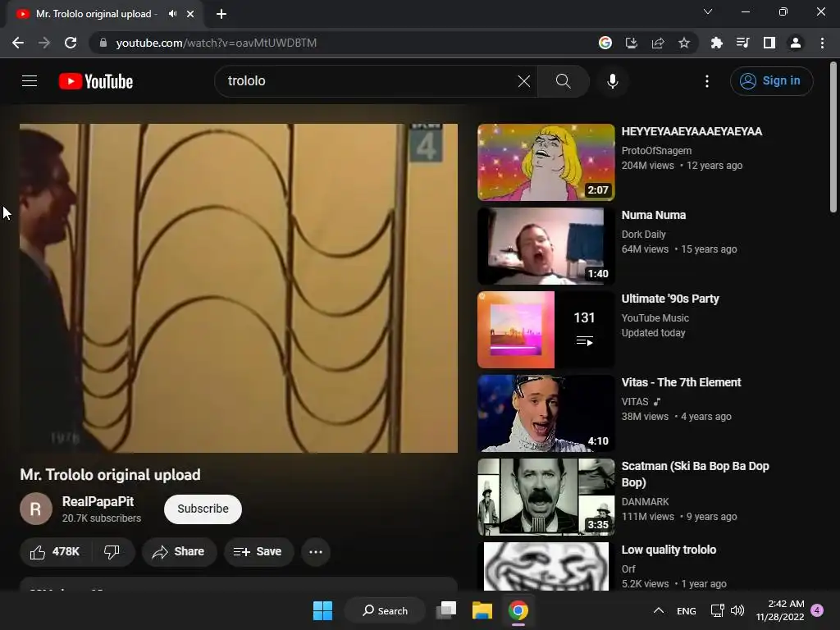Click the youtube.com address bar URL

[216, 43]
